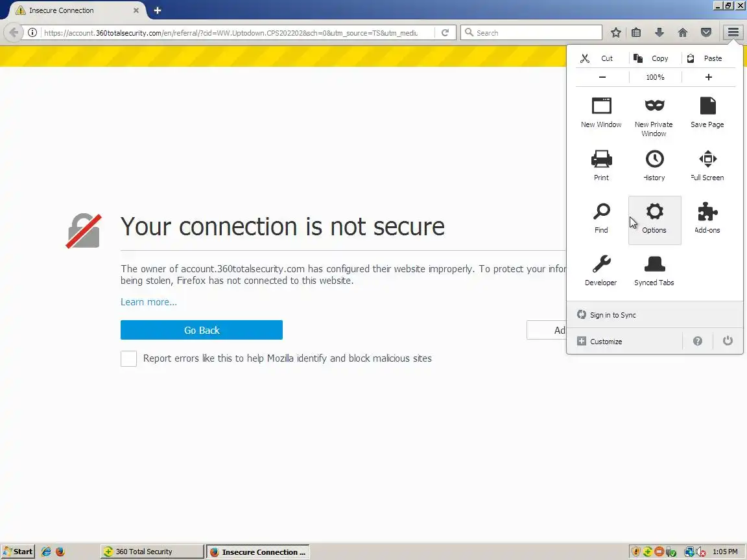Viewport: 747px width, 560px height.
Task: Reload the current page
Action: [x=445, y=32]
